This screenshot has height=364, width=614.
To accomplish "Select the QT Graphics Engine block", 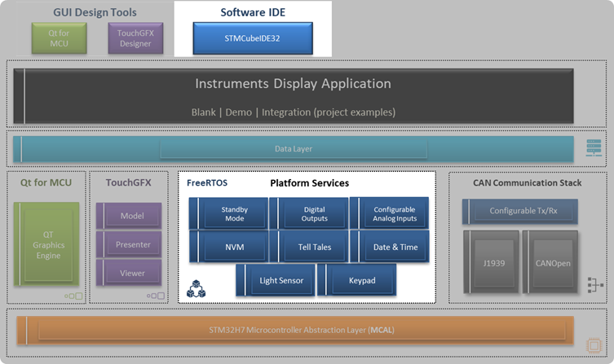I will (x=46, y=244).
